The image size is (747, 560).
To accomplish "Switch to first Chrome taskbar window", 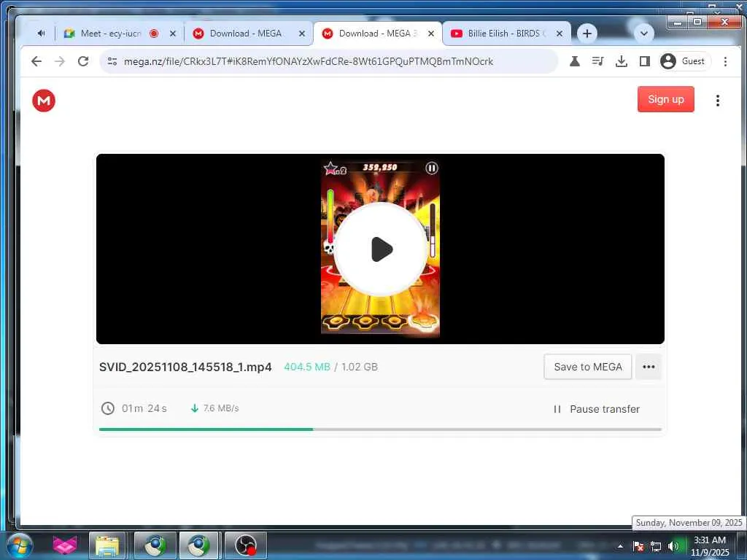I will pos(155,545).
